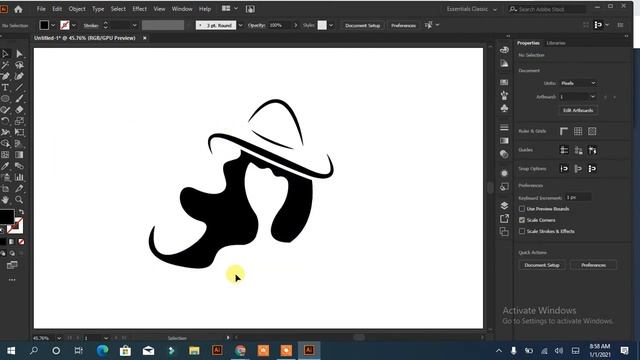Select the Blend tool

tap(19, 166)
